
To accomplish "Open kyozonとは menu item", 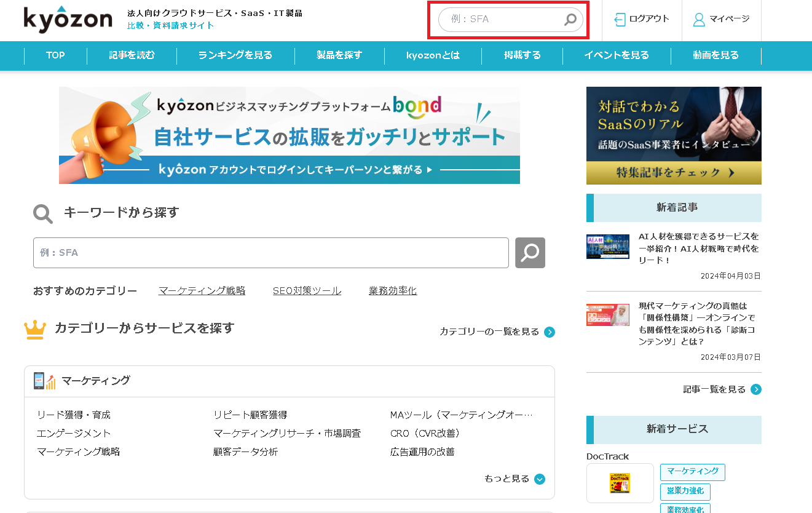I will tap(433, 55).
